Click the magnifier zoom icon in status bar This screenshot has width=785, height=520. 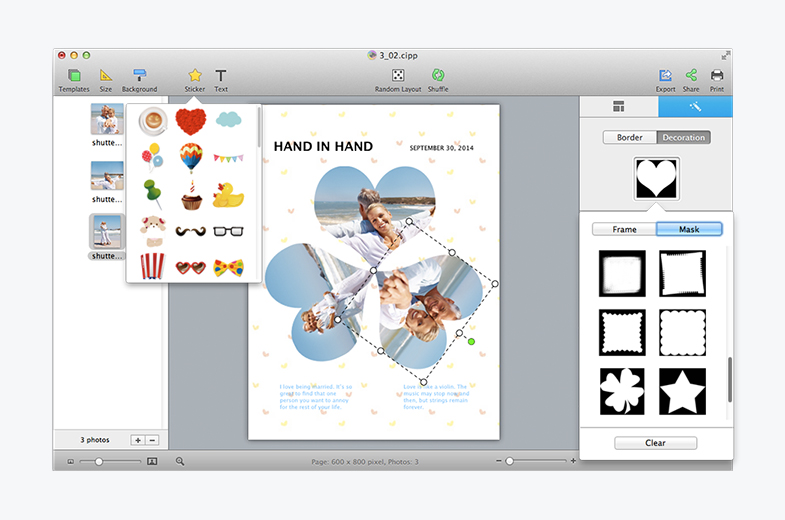pos(180,461)
